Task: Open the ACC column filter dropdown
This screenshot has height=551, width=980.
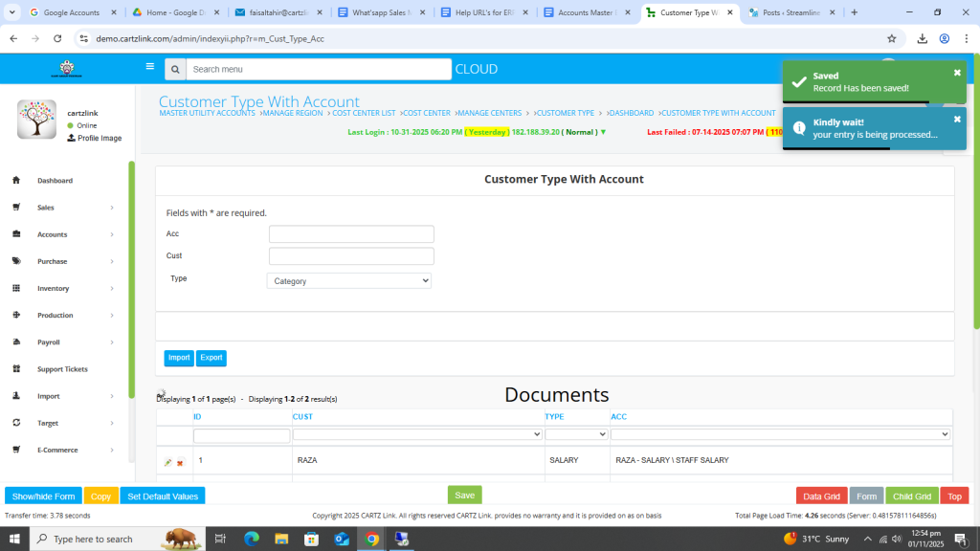Action: pos(780,434)
